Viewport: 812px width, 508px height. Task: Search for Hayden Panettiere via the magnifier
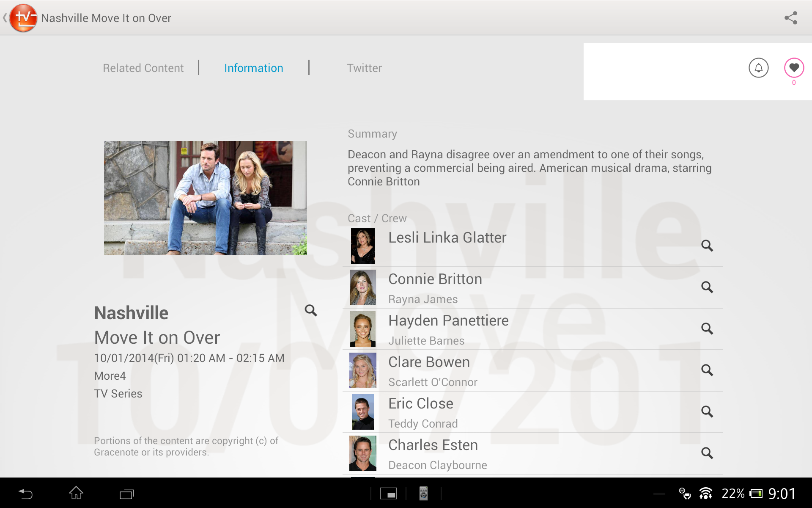point(707,329)
